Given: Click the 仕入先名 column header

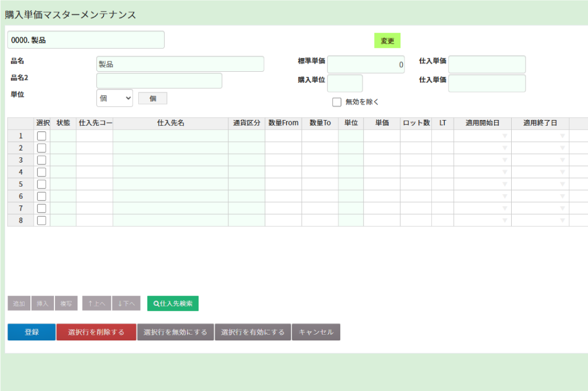Looking at the screenshot, I should [170, 123].
